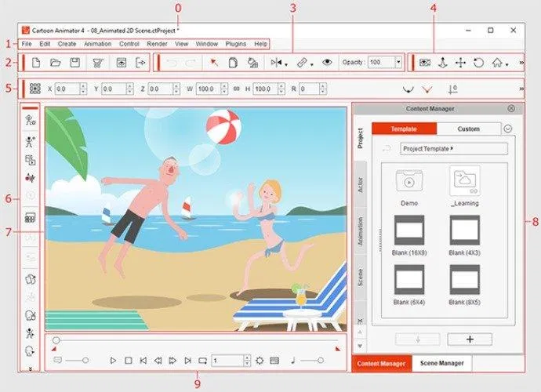The width and height of the screenshot is (541, 392).
Task: Expand the transform toolbar overflow chevron
Action: [x=521, y=89]
